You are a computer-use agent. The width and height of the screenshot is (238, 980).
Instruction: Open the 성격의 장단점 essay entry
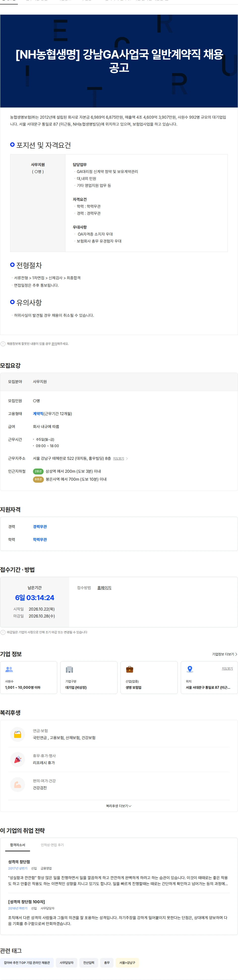click(x=119, y=872)
